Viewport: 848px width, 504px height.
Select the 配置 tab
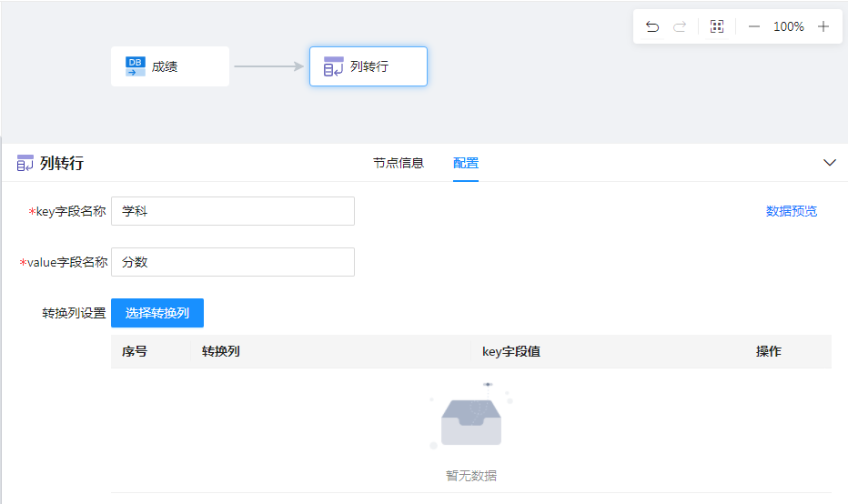point(466,164)
